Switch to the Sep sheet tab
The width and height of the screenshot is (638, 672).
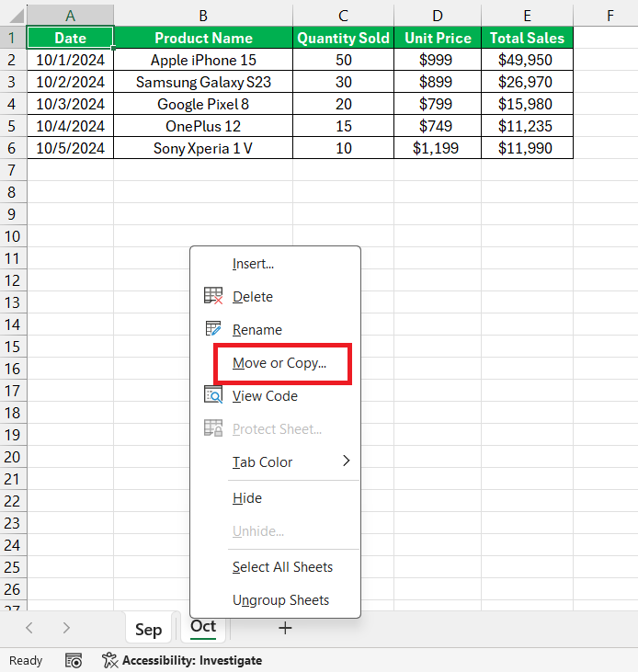coord(148,629)
